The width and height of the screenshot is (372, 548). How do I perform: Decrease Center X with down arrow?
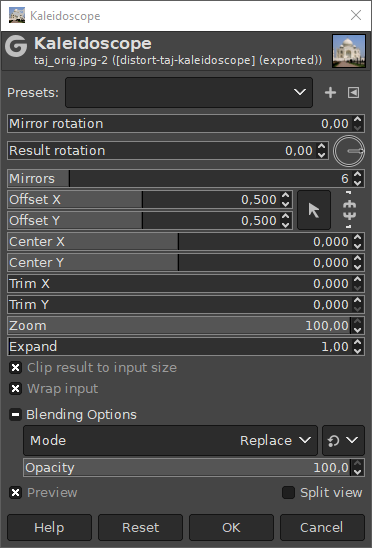357,246
